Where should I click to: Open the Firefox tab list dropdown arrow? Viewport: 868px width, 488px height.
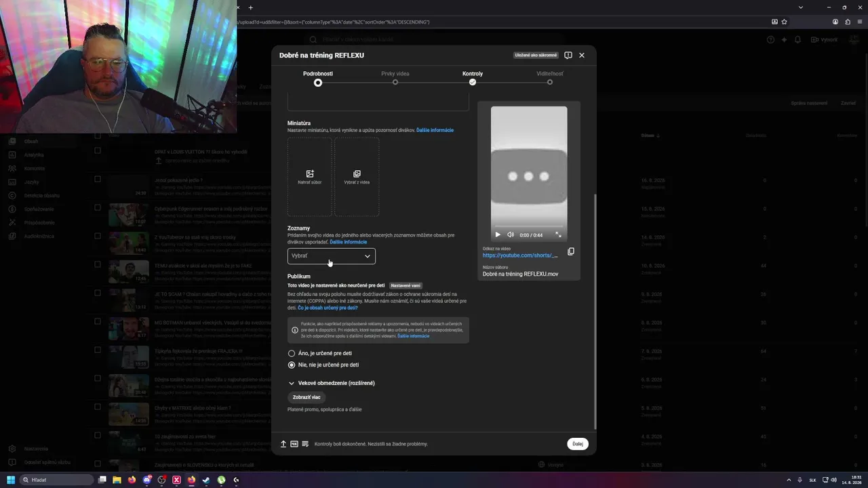(801, 7)
